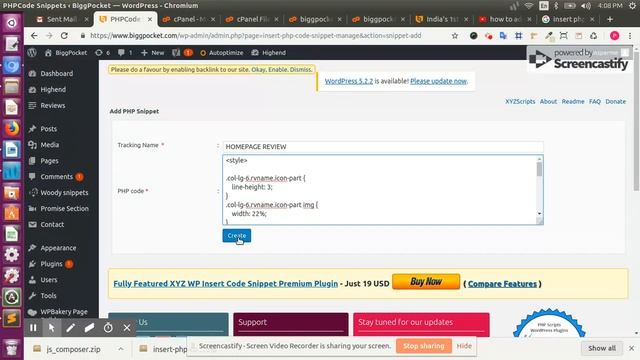Click the address bar URL

coord(256,36)
